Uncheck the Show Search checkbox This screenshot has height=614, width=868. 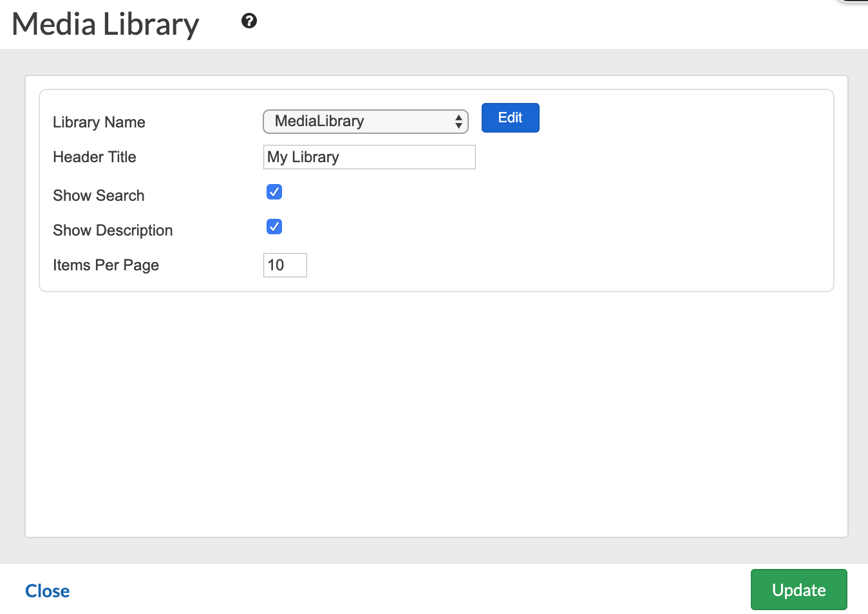(274, 192)
